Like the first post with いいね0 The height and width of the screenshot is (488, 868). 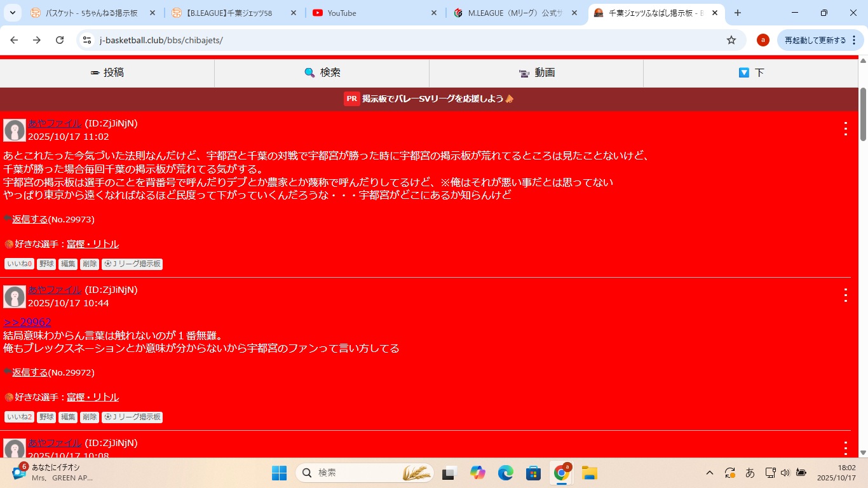(19, 264)
